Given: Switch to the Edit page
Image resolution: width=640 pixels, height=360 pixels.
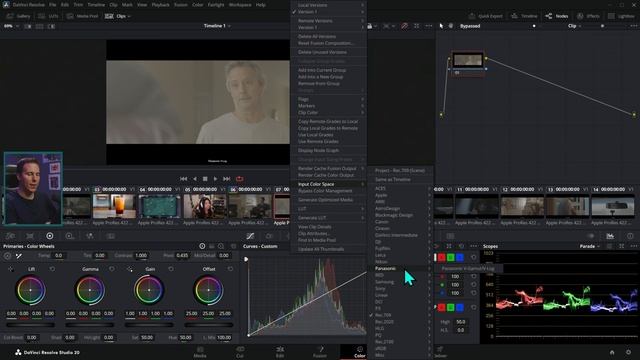Looking at the screenshot, I should pos(280,352).
